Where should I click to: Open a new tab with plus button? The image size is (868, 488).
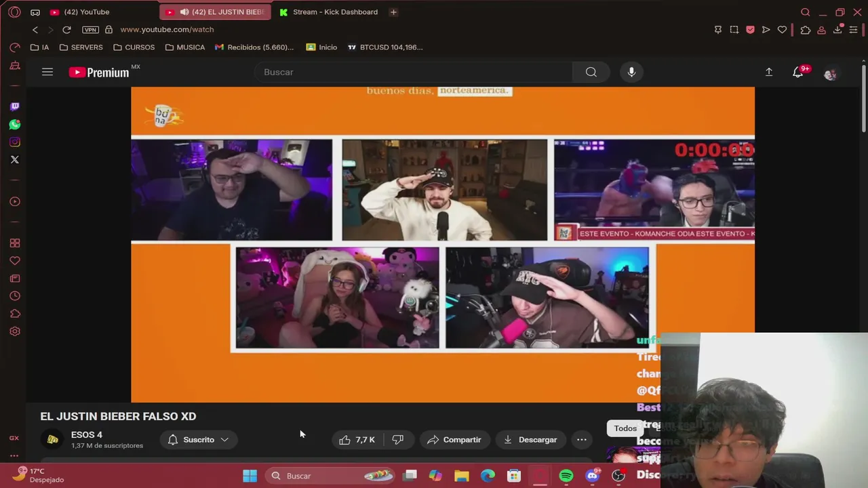[393, 12]
